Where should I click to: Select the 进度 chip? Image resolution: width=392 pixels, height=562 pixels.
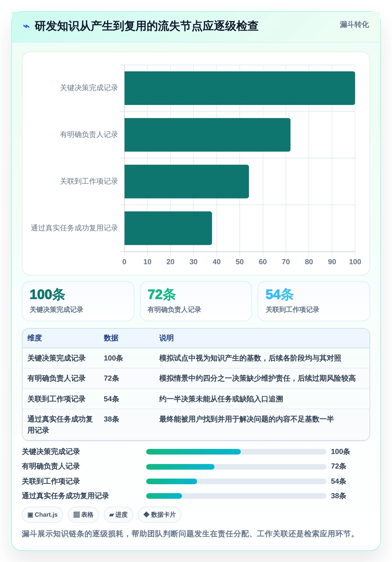coord(118,514)
